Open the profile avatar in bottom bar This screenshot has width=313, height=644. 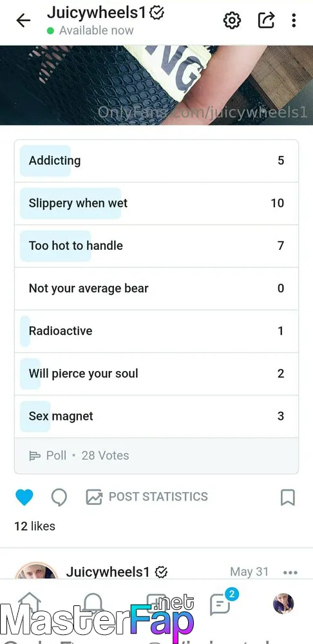click(283, 603)
